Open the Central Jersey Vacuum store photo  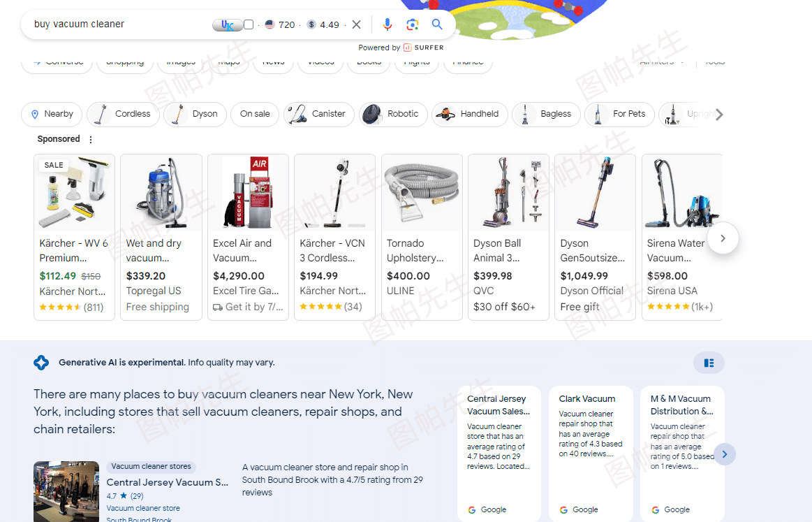pyautogui.click(x=66, y=491)
